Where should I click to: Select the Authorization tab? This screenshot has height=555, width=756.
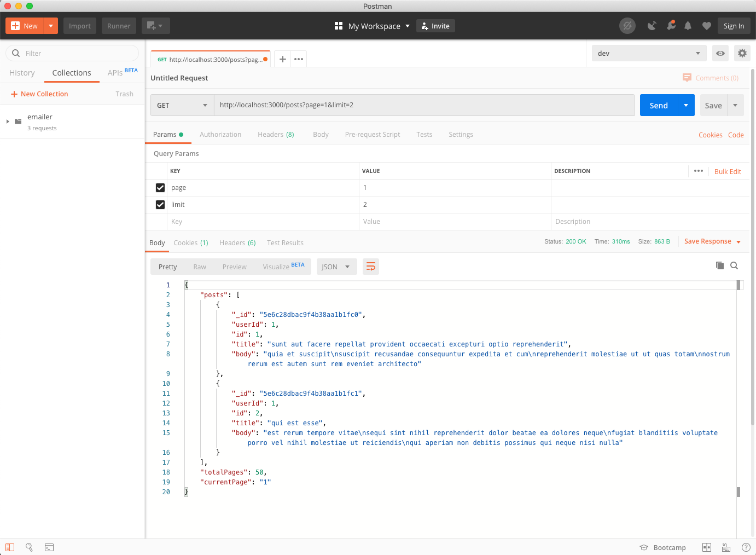point(220,135)
